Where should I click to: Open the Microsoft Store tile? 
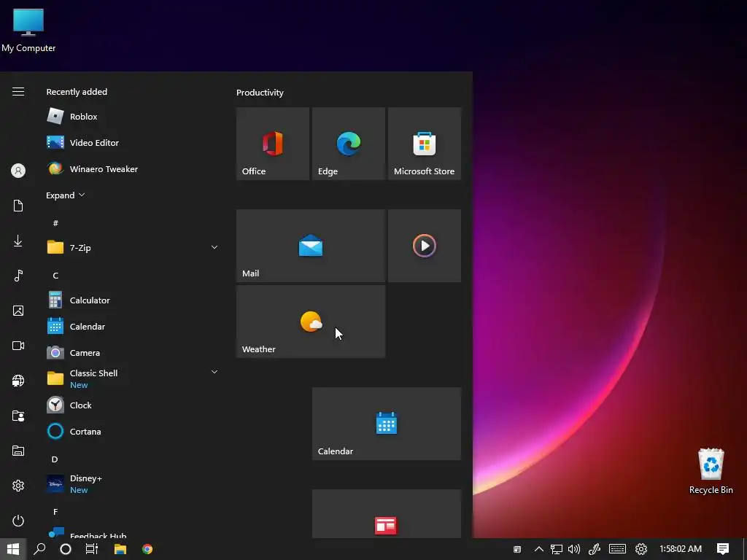425,144
